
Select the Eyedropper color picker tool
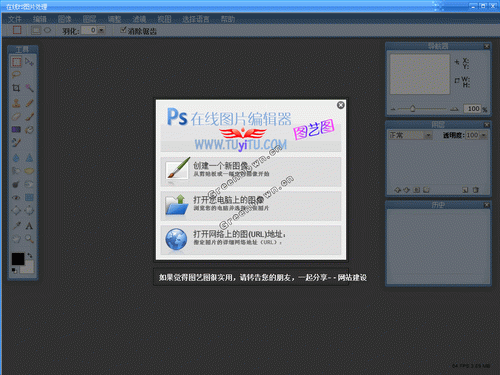click(16, 226)
